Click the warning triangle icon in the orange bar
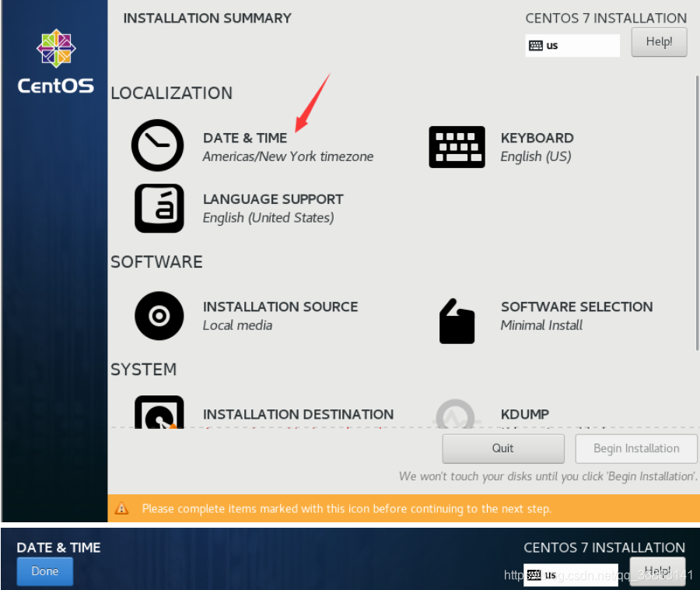The height and width of the screenshot is (590, 700). 121,508
